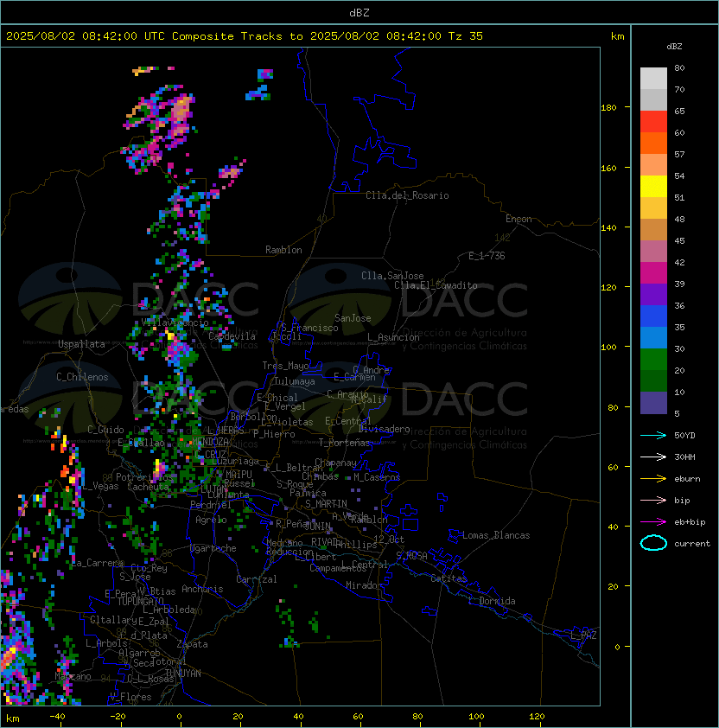Click the white 30HM arrow legend icon
The image size is (719, 728).
point(653,457)
